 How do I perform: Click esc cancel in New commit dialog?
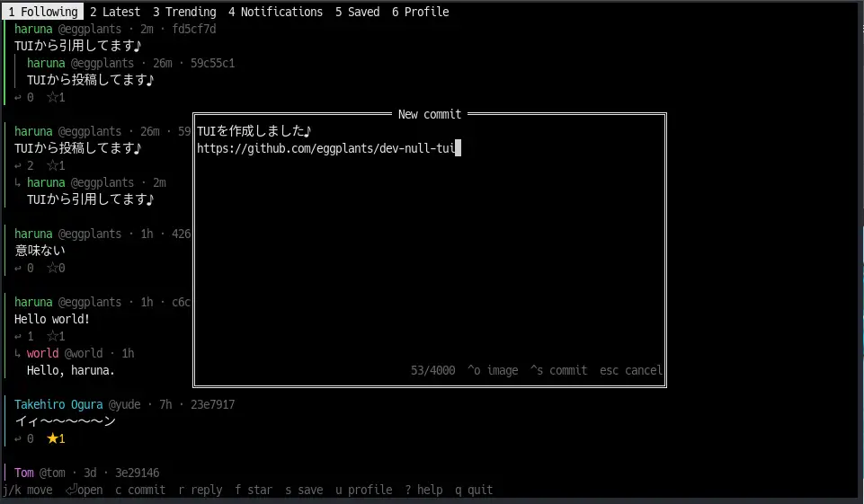[x=631, y=370]
